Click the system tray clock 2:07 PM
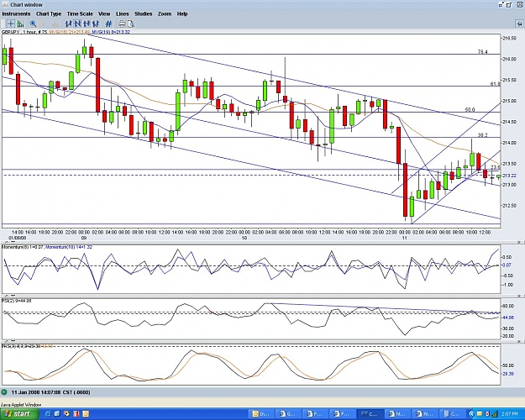This screenshot has height=420, width=525. (x=510, y=414)
